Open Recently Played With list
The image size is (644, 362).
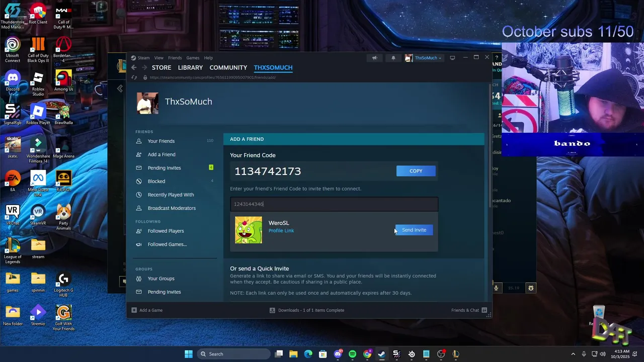click(x=171, y=195)
